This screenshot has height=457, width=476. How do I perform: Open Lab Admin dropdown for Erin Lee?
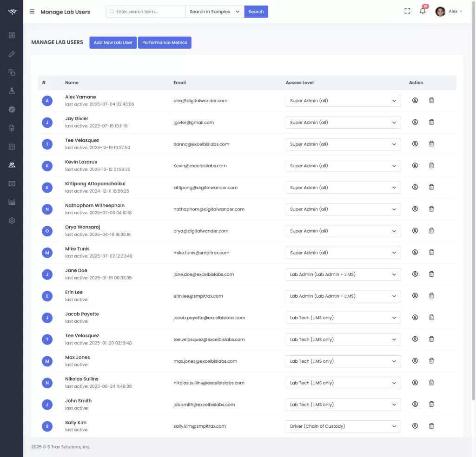pos(343,296)
